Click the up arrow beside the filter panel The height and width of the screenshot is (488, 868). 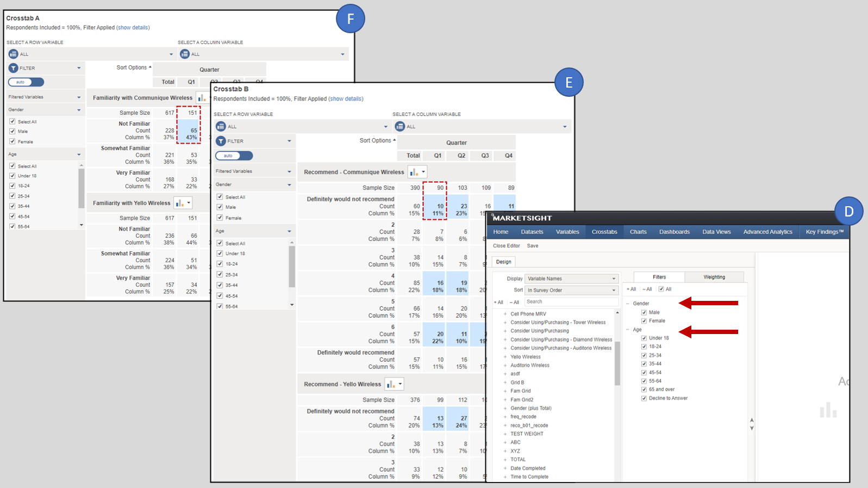[x=752, y=420]
